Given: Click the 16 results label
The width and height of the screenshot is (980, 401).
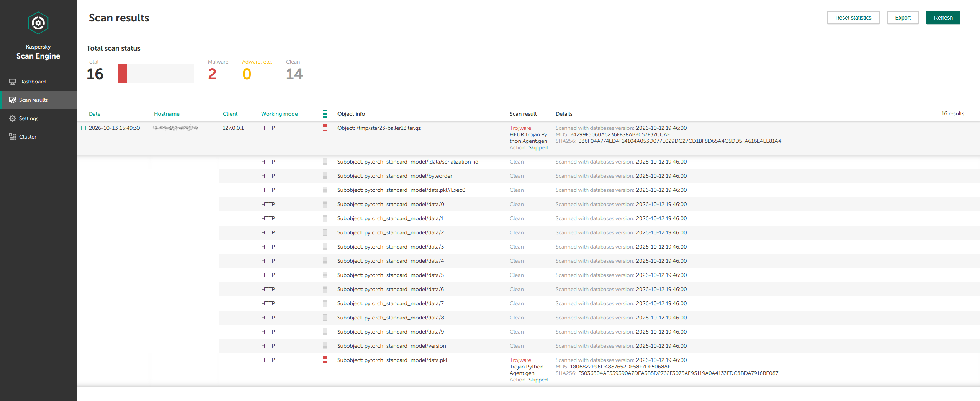Looking at the screenshot, I should tap(953, 113).
